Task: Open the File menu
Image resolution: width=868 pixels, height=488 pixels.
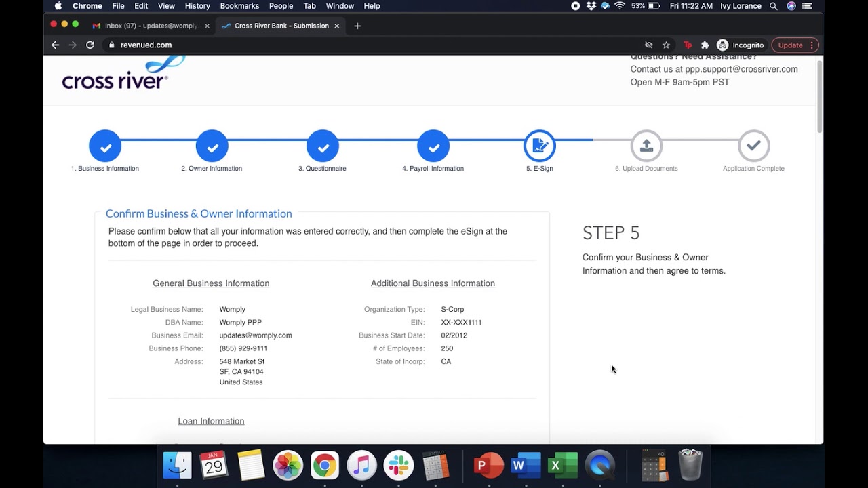Action: coord(118,6)
